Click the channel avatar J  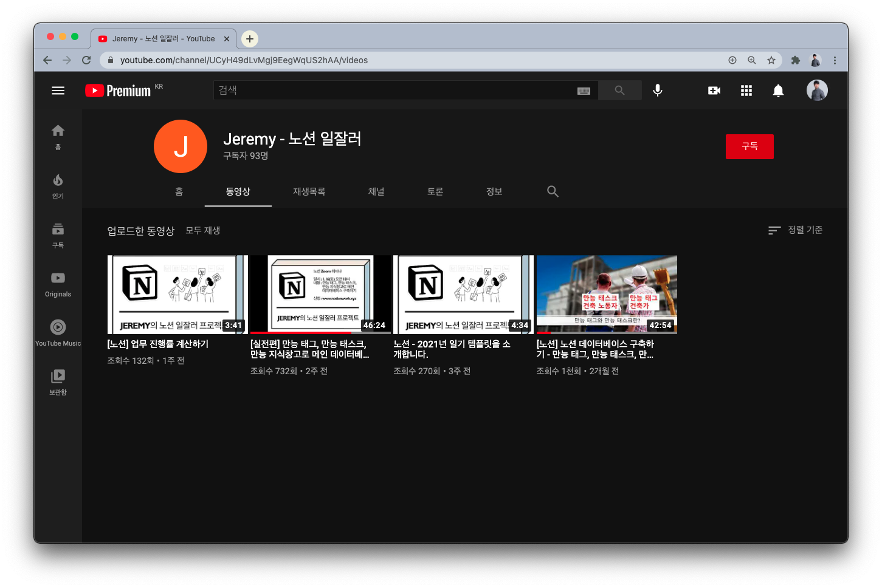(181, 146)
